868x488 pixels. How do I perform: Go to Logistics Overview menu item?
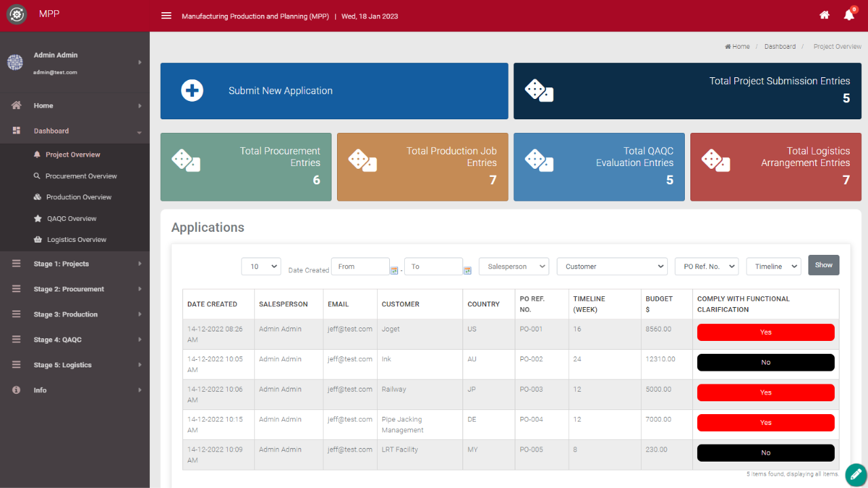point(77,240)
